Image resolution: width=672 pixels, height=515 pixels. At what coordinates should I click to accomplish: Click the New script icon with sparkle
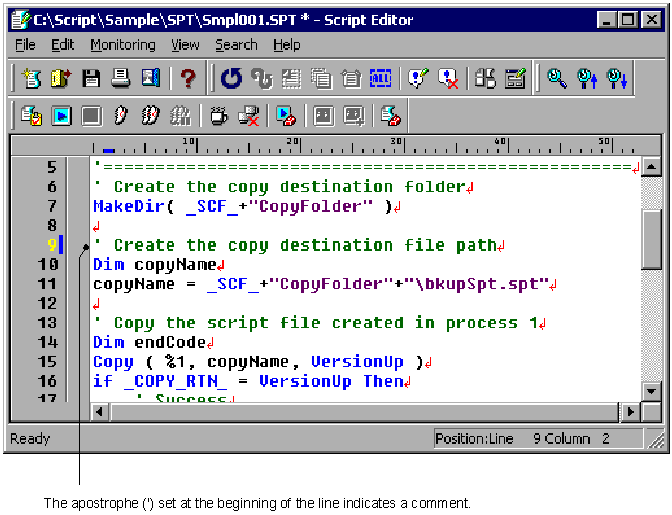(31, 78)
